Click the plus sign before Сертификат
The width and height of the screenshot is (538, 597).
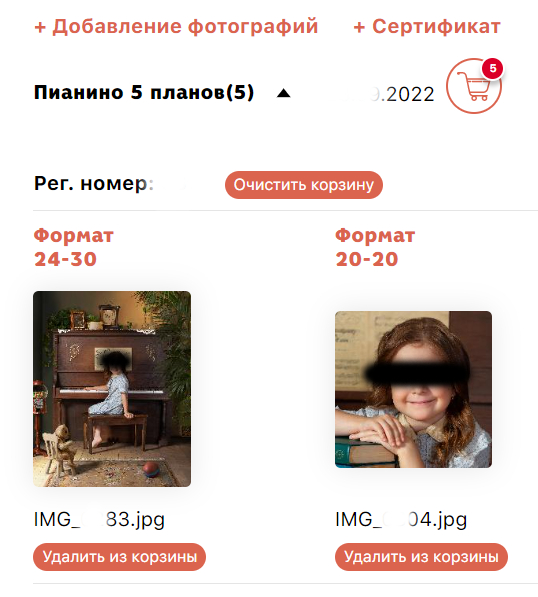click(359, 27)
